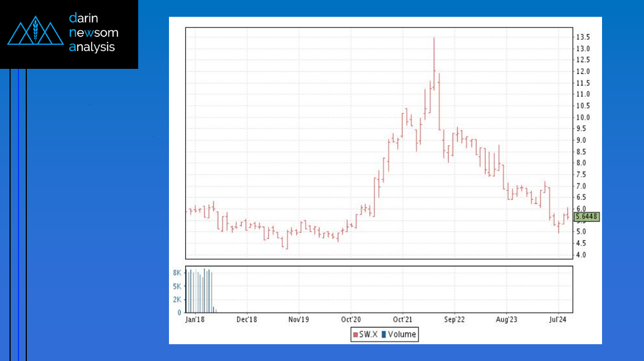Click the 4.0 price axis label
644x361 pixels.
click(x=581, y=255)
